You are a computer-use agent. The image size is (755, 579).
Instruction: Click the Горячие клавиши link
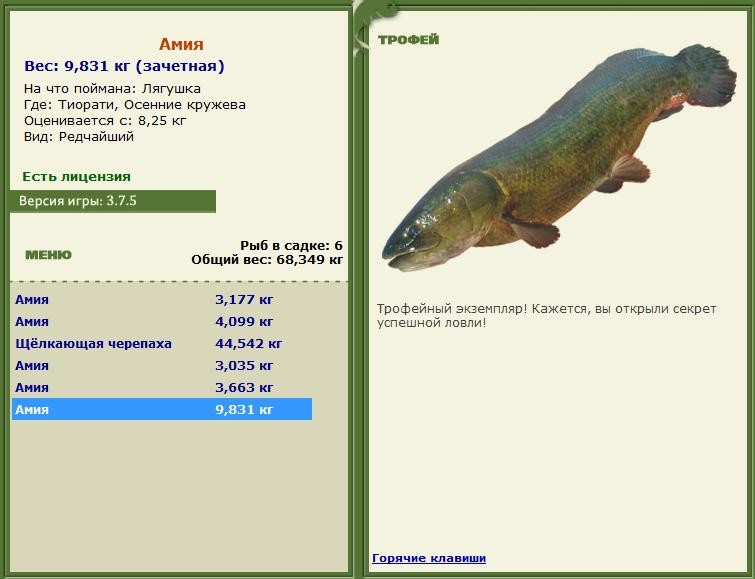[x=429, y=558]
